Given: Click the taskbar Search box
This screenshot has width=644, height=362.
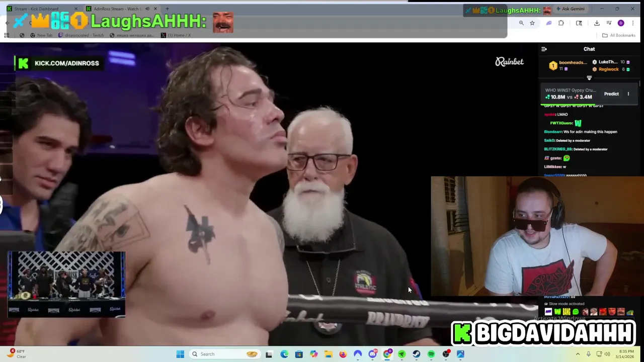Looking at the screenshot, I should coord(224,354).
